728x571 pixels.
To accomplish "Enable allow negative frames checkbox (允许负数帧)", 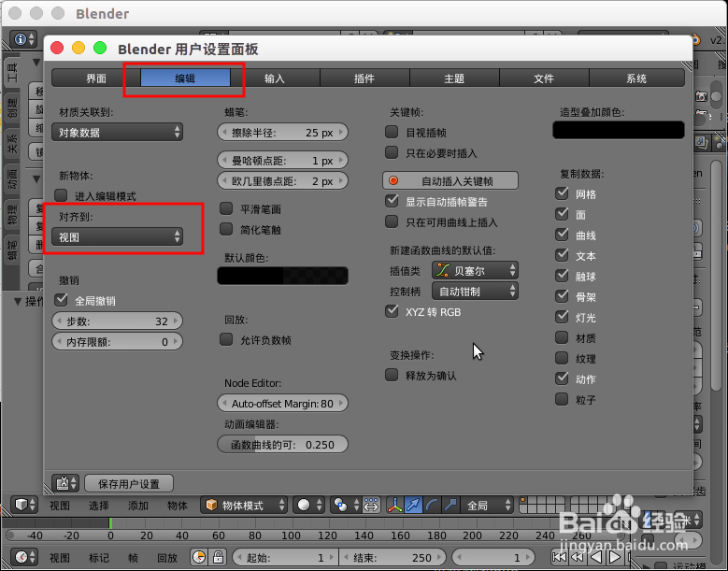I will [x=226, y=339].
